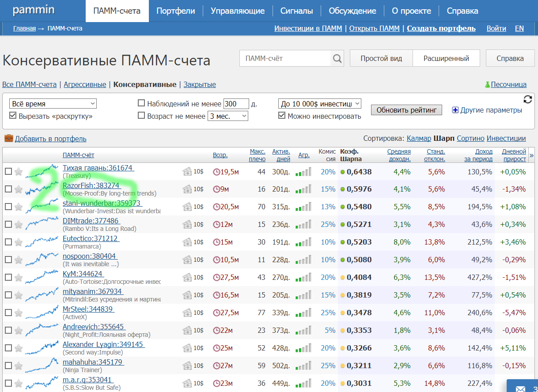The height and width of the screenshot is (392, 538).
Task: Click the search magnifier icon
Action: (x=337, y=58)
